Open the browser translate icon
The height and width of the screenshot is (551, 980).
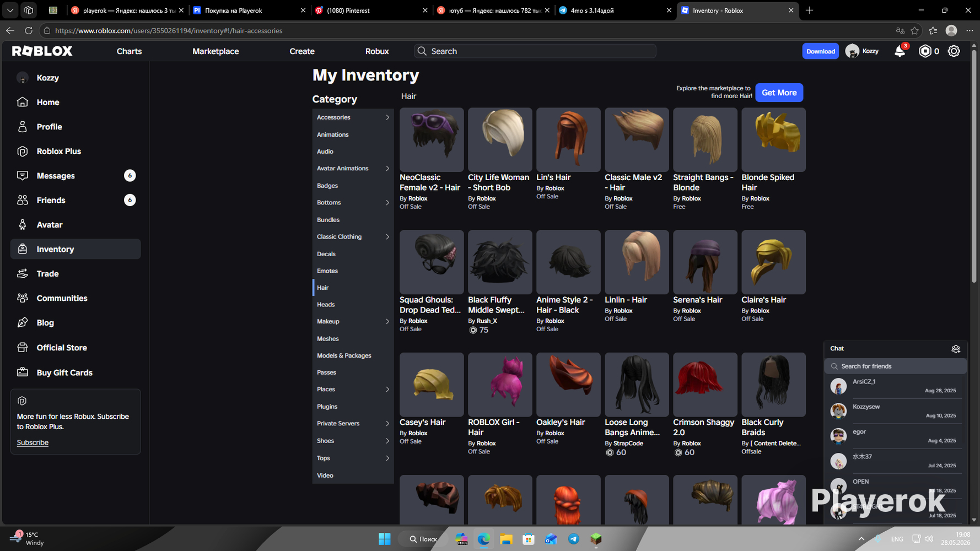coord(900,31)
